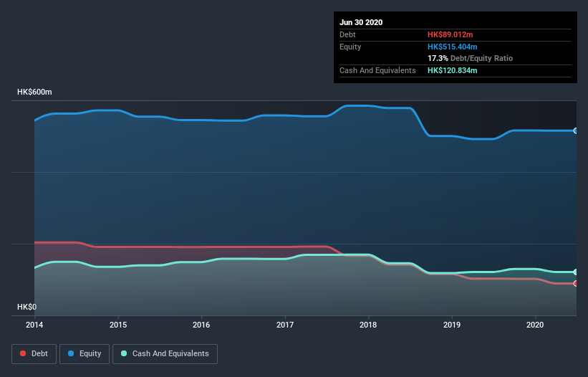
Task: Click the 17.3% Debt/Equity Ratio text
Action: [471, 58]
